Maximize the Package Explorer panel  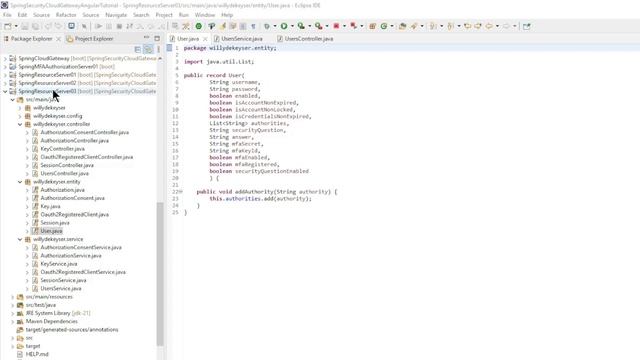point(157,38)
